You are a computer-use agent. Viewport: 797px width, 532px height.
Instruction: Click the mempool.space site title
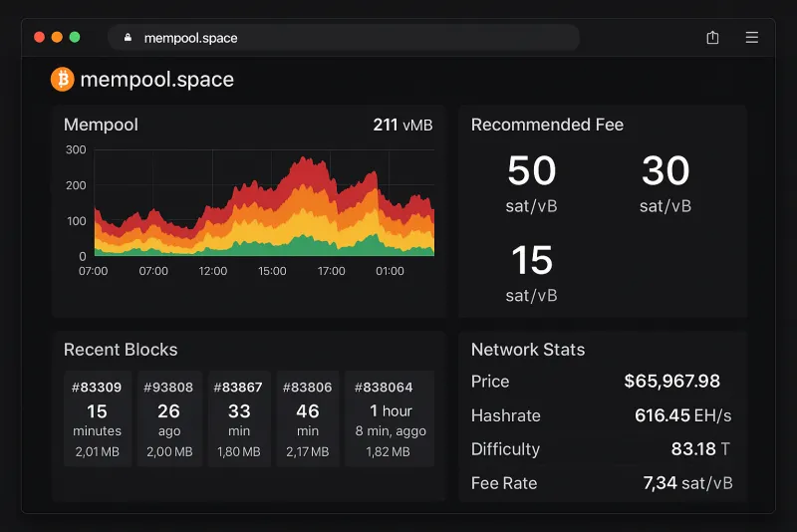[156, 80]
